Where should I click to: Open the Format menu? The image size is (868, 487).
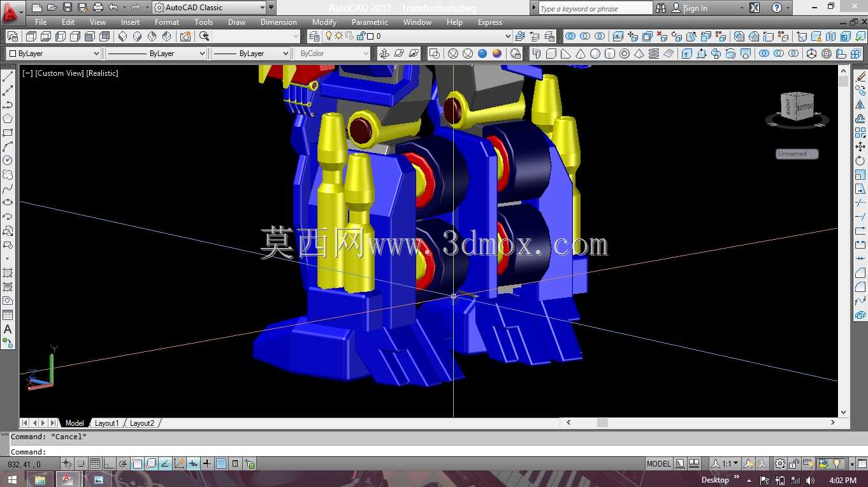click(x=167, y=22)
